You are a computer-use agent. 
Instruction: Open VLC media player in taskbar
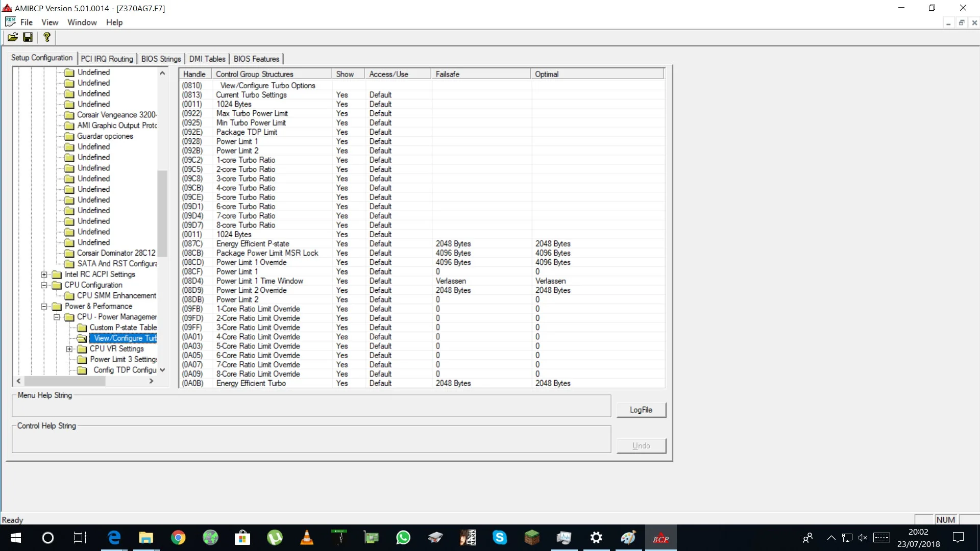(307, 538)
